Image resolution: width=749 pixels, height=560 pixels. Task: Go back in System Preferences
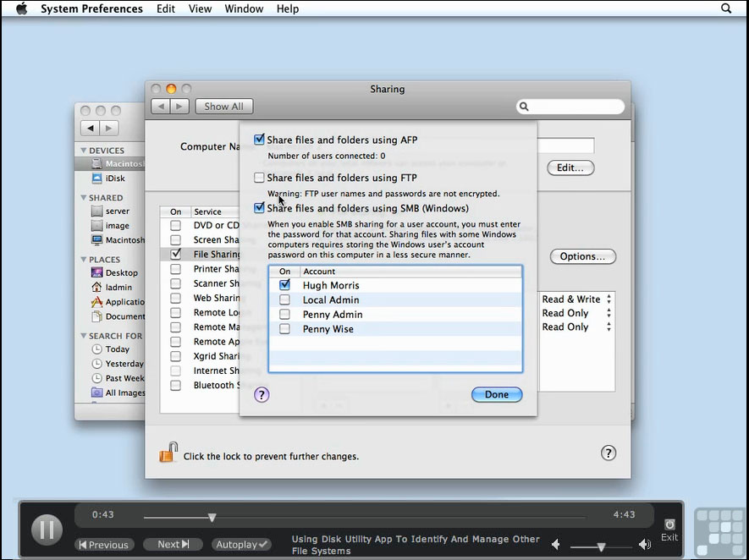coord(161,107)
